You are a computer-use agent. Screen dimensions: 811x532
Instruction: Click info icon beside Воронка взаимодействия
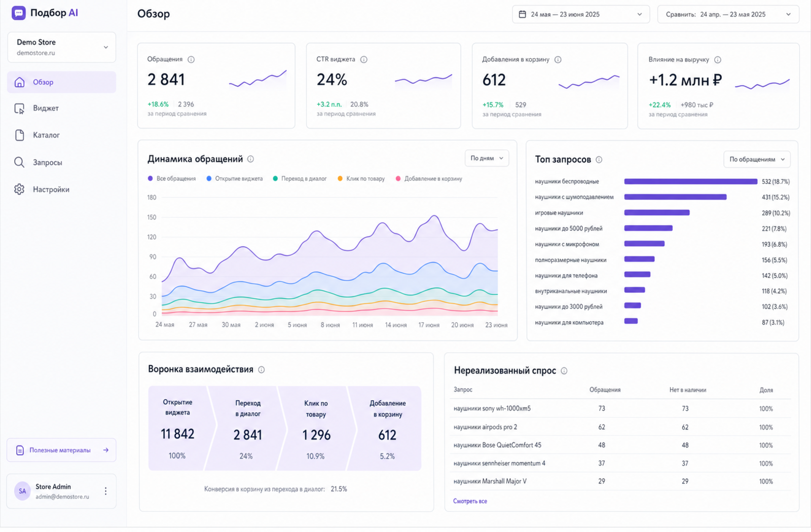[262, 370]
